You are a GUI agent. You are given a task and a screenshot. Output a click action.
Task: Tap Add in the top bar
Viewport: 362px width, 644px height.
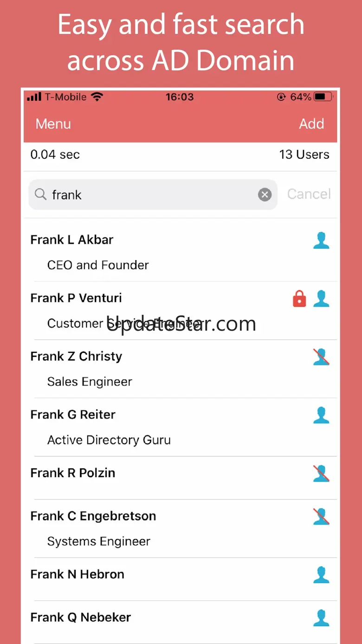pos(311,124)
